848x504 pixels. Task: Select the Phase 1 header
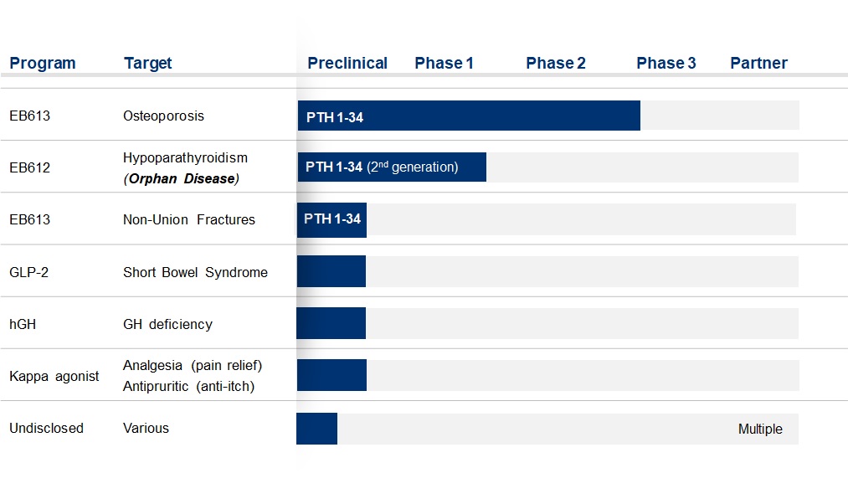[x=444, y=64]
